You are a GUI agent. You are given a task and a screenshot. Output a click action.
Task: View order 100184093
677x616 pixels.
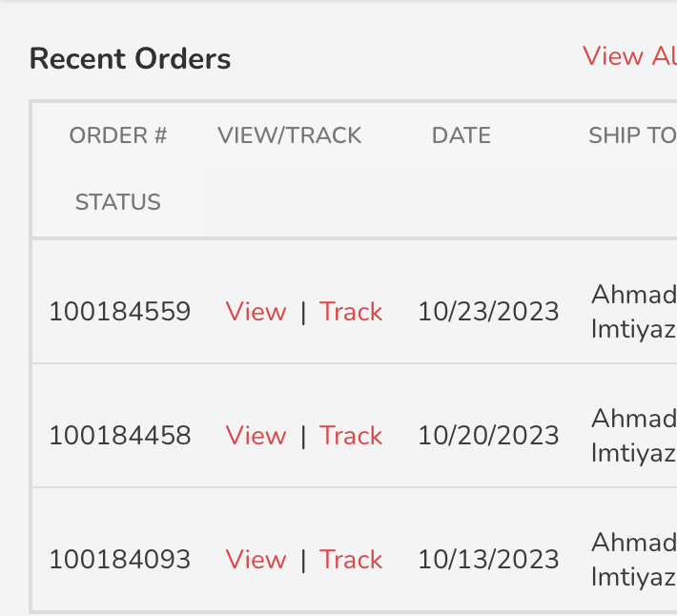(x=256, y=560)
